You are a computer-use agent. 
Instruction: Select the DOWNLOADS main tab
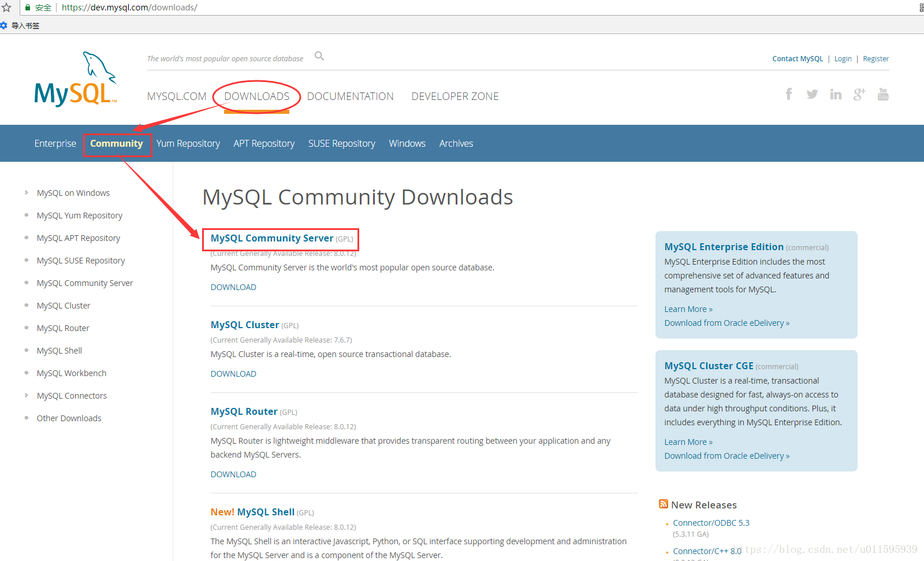click(x=257, y=96)
